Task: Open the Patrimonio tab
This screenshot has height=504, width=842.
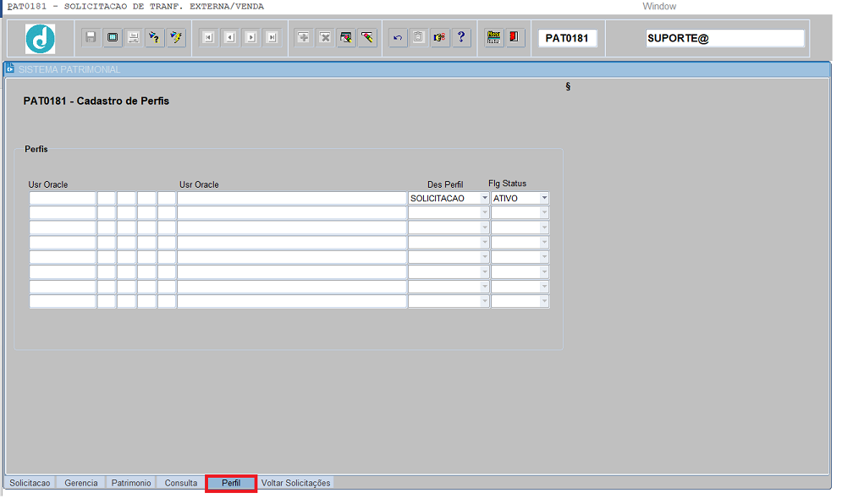Action: coord(131,483)
